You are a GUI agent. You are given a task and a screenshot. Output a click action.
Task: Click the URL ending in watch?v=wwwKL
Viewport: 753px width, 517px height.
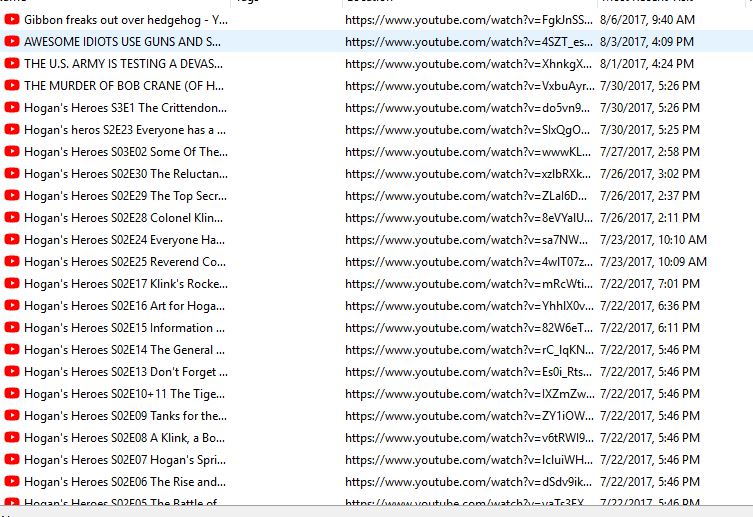(x=468, y=152)
